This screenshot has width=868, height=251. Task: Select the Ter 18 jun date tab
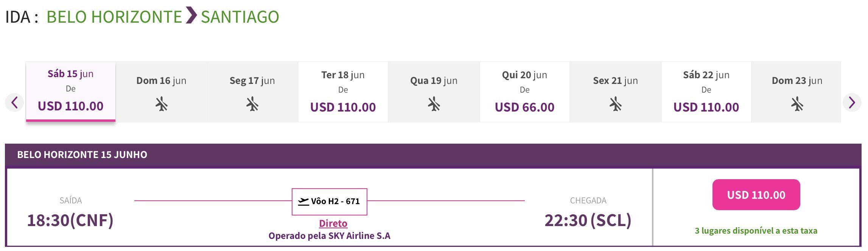[x=343, y=92]
